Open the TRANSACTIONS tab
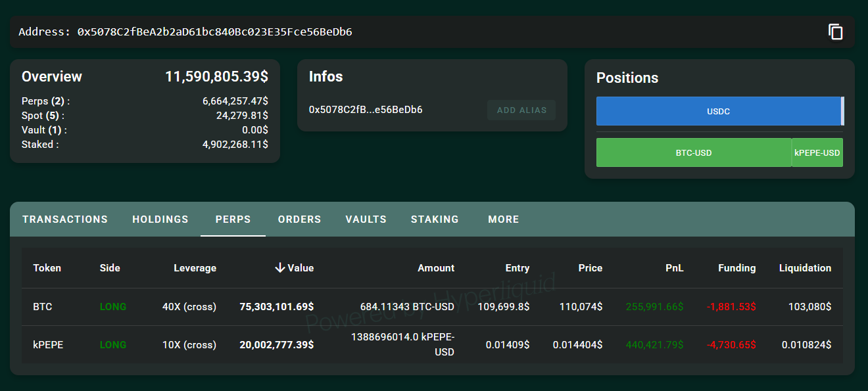Image resolution: width=868 pixels, height=391 pixels. tap(65, 219)
